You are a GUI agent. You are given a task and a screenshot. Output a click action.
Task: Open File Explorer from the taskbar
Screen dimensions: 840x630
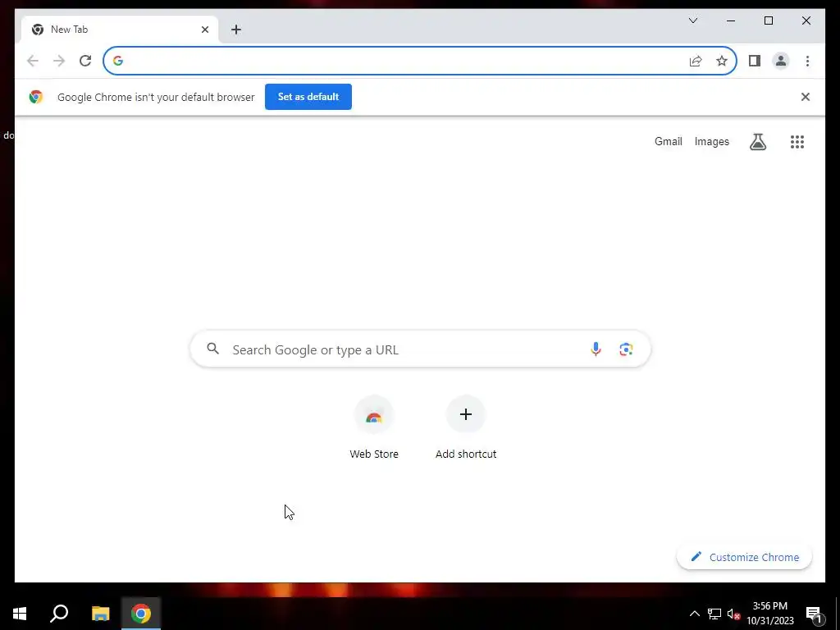coord(100,614)
